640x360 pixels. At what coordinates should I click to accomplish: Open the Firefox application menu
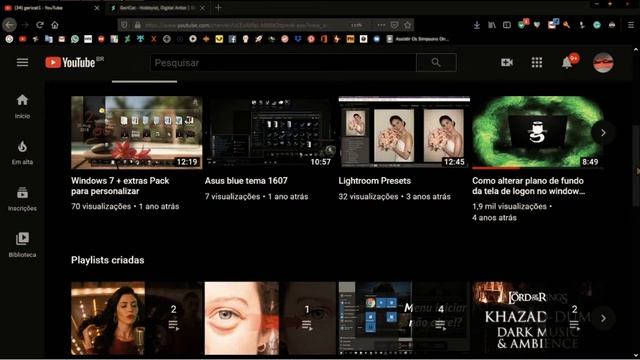(631, 25)
